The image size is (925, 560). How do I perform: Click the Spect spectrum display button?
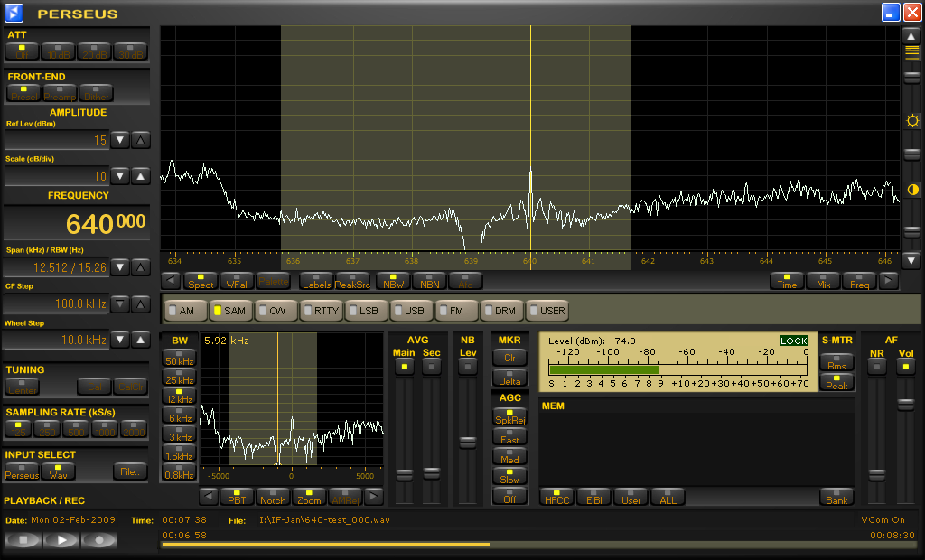(x=201, y=281)
